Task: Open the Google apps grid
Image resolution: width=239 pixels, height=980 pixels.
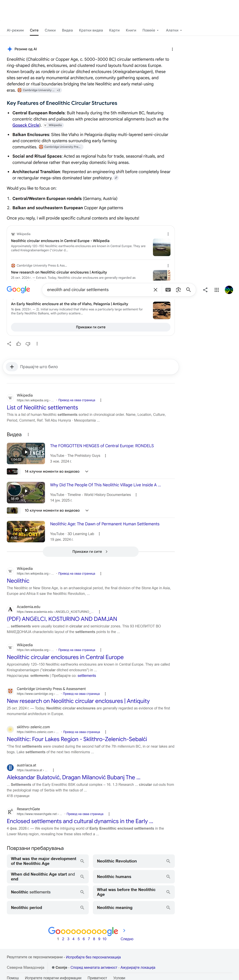Action: (217, 290)
